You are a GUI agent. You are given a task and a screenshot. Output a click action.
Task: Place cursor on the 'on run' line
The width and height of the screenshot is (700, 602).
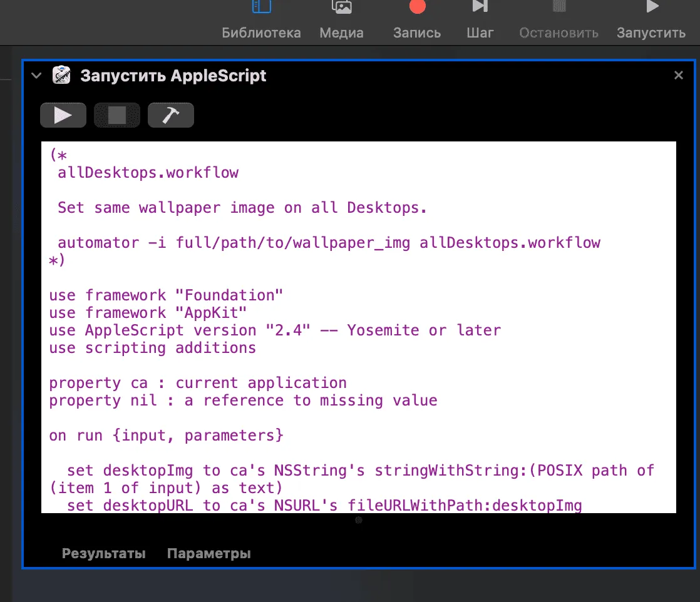pos(165,435)
